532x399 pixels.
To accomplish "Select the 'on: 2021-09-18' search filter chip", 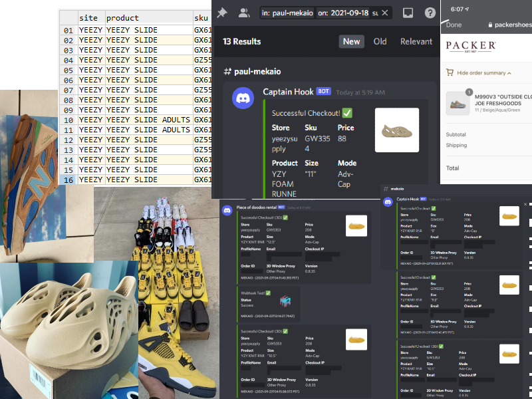I will (x=343, y=13).
